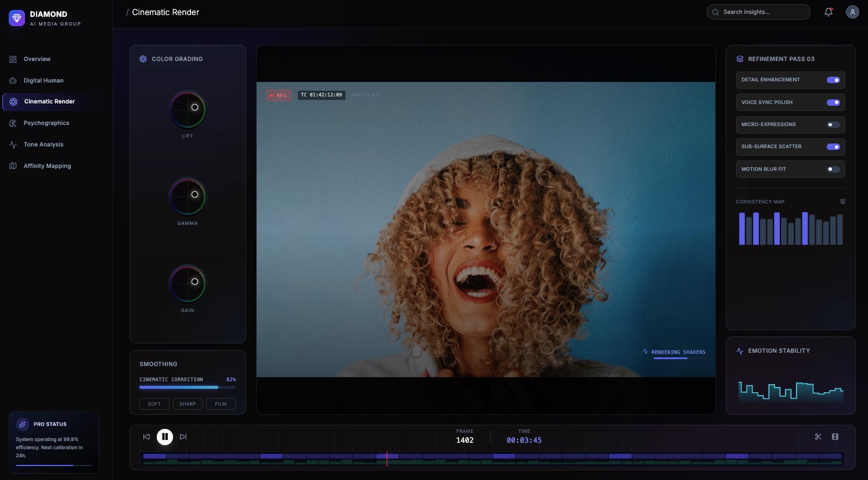Viewport: 868px width, 480px height.
Task: Select the scissors cut tool
Action: (x=818, y=437)
